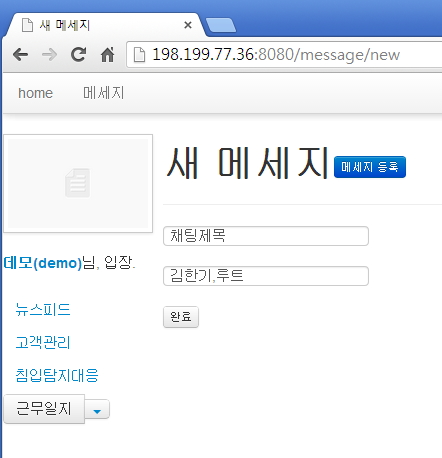Click the address bar URL field
The image size is (442, 458).
[285, 55]
